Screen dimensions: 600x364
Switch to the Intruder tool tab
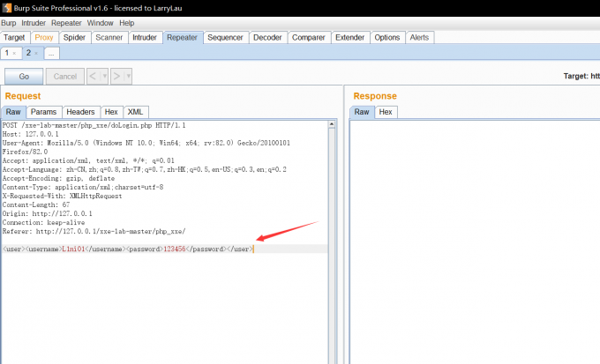coord(145,38)
